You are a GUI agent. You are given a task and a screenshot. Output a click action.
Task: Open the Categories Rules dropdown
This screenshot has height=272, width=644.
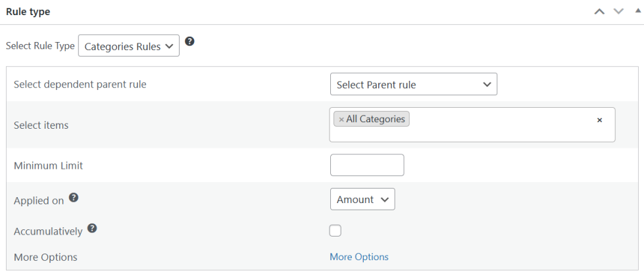tap(129, 46)
